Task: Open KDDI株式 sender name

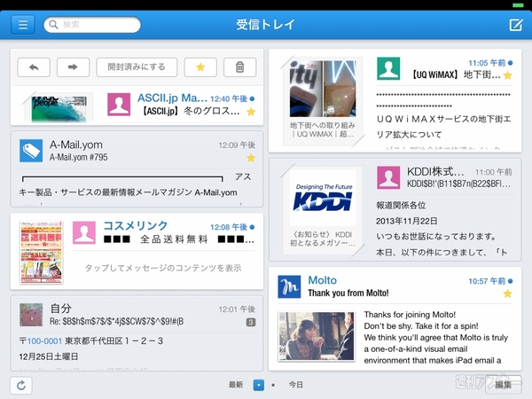Action: point(435,171)
